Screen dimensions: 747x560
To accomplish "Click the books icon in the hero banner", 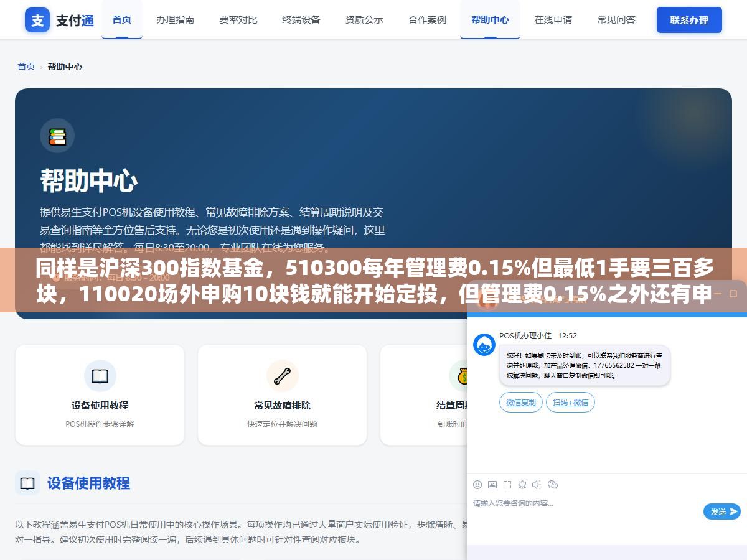I will click(57, 136).
